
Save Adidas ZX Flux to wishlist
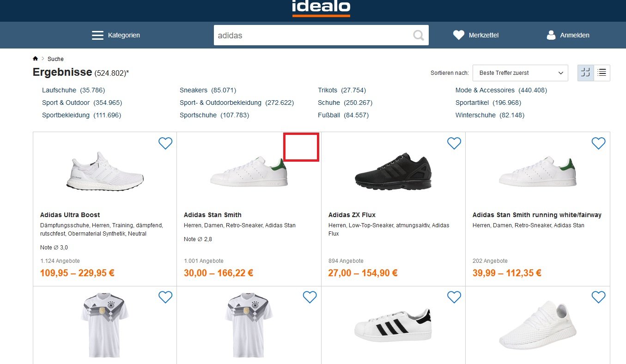(454, 143)
